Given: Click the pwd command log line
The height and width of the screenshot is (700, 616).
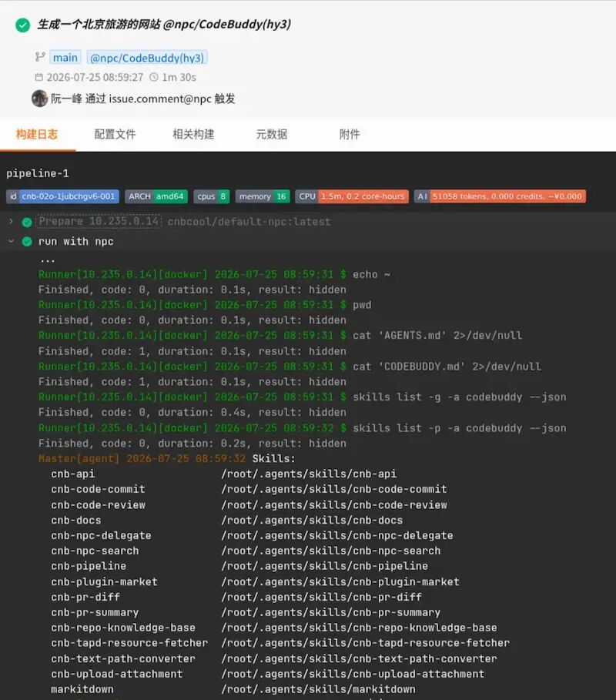Looking at the screenshot, I should tap(205, 305).
